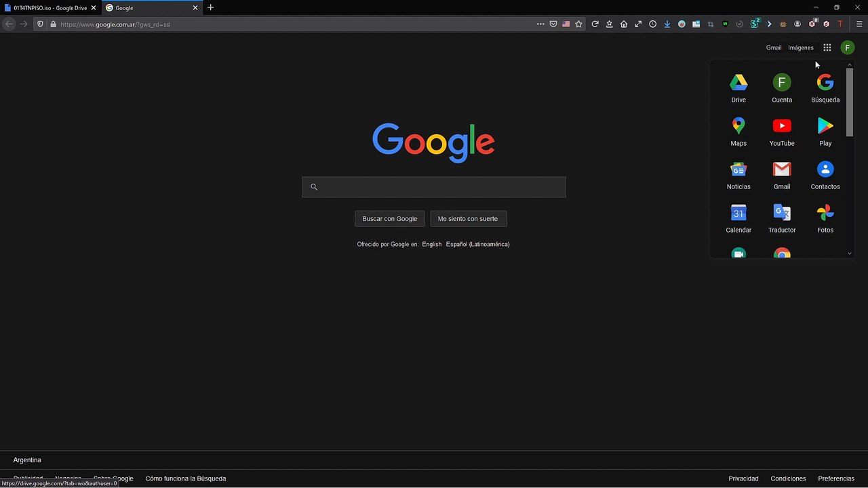Go forward using the forward arrow
Viewport: 868px width, 488px height.
click(24, 24)
